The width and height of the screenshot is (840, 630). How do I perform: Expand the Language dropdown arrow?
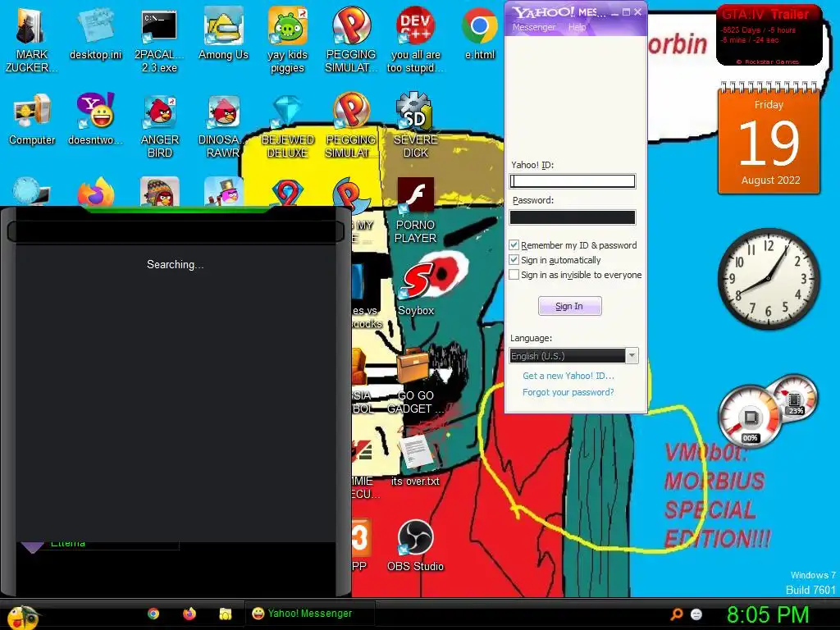(x=632, y=356)
